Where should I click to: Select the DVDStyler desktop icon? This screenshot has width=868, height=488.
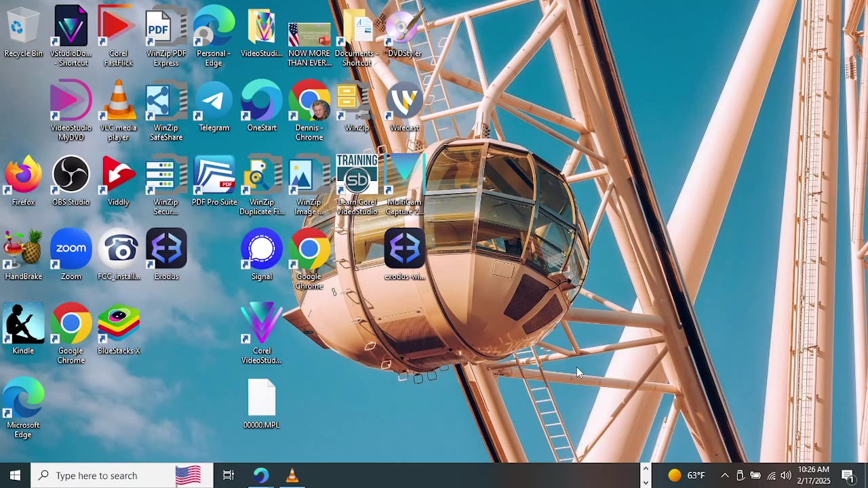point(405,33)
